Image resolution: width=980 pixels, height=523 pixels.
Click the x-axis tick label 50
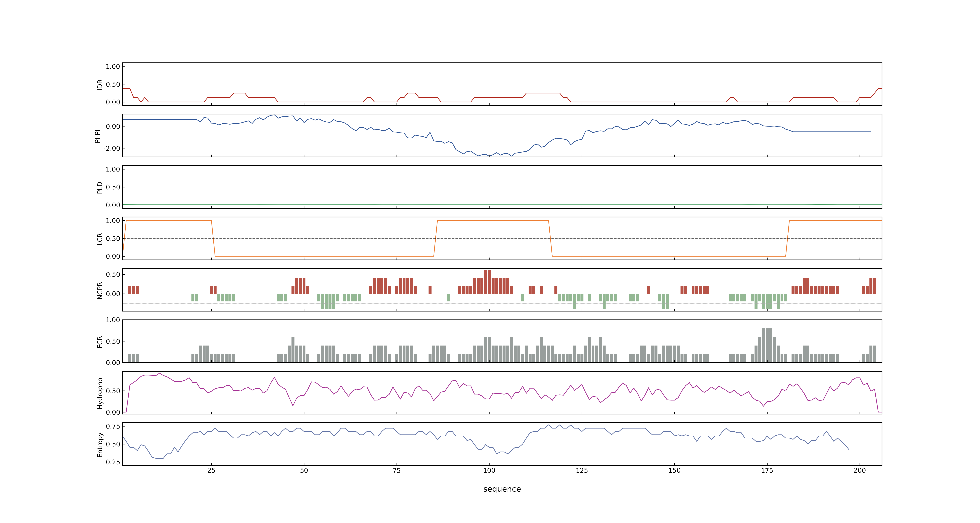click(304, 470)
